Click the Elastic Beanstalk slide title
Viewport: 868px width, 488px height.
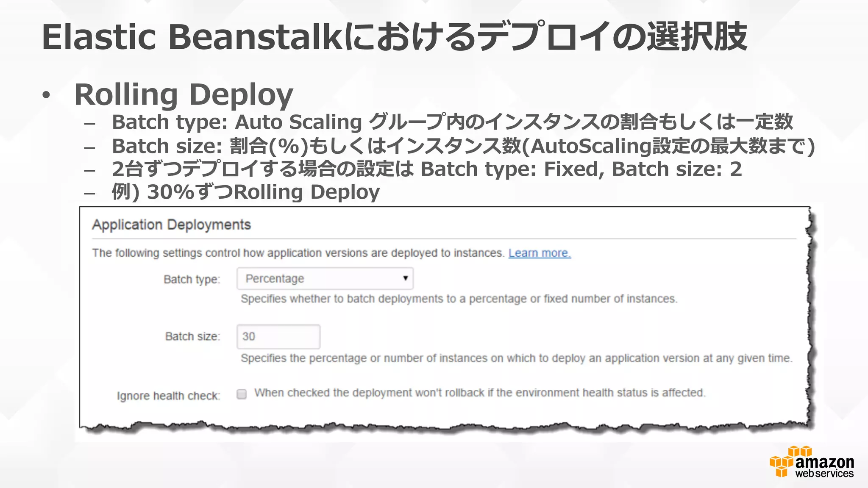point(394,37)
